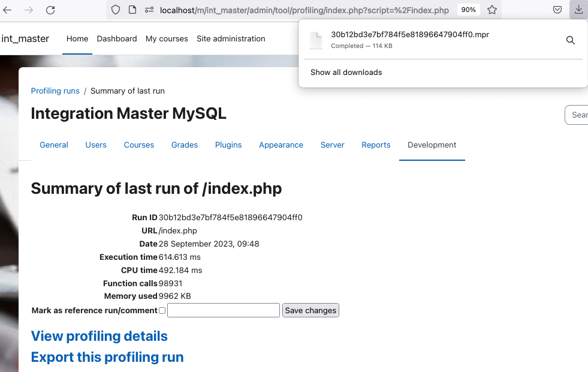Switch to the Plugins tab
Viewport: 588px width, 372px height.
point(228,145)
